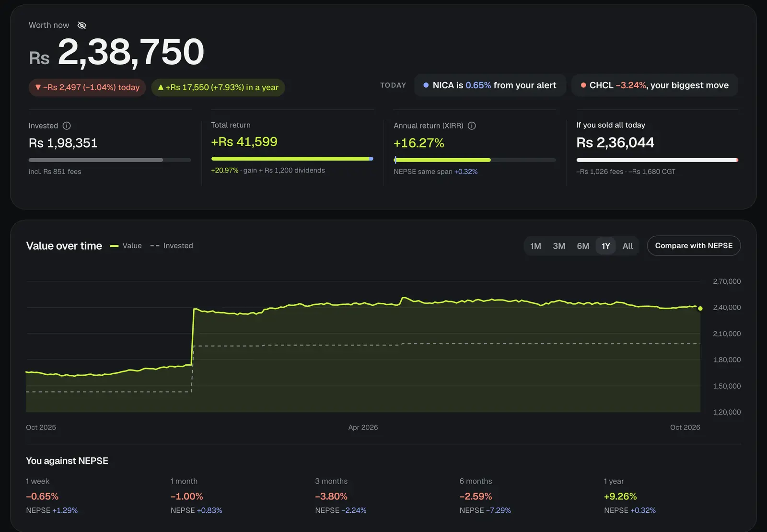Open the Annual return XIRR info icon

[472, 126]
